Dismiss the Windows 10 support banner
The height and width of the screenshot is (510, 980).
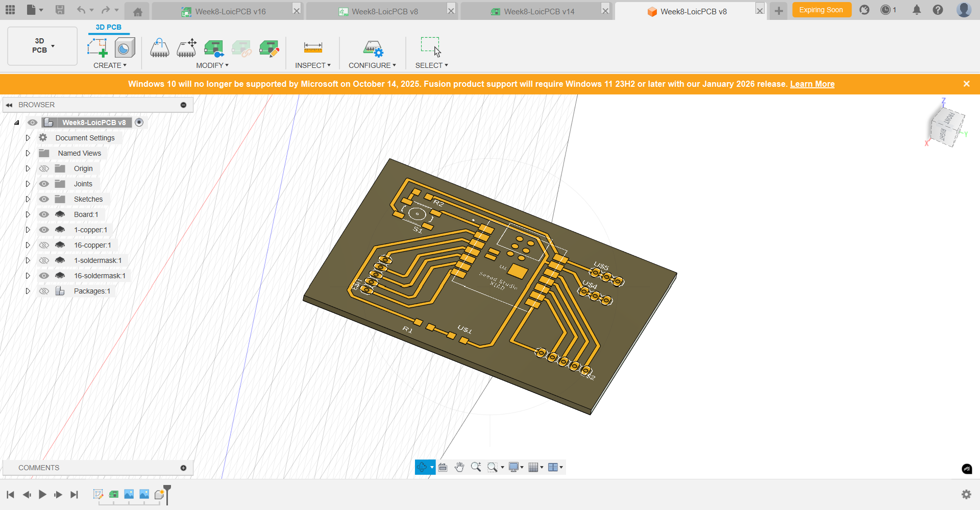coord(966,84)
